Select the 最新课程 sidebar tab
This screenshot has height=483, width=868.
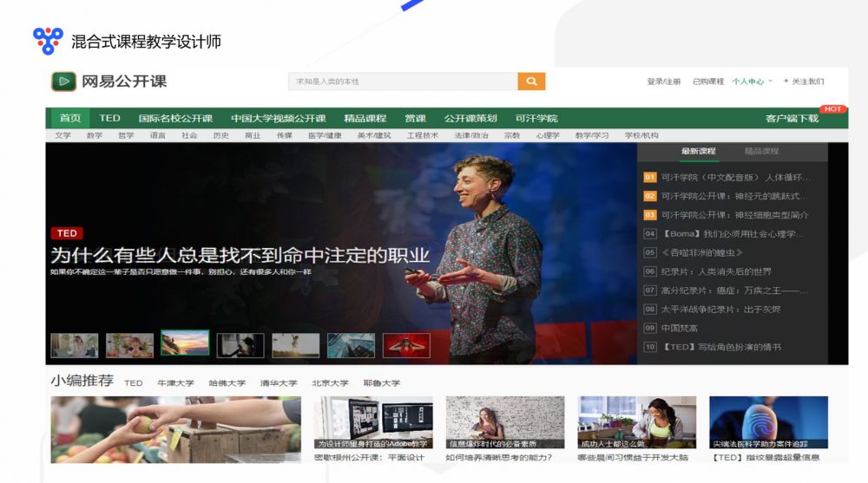click(x=698, y=151)
